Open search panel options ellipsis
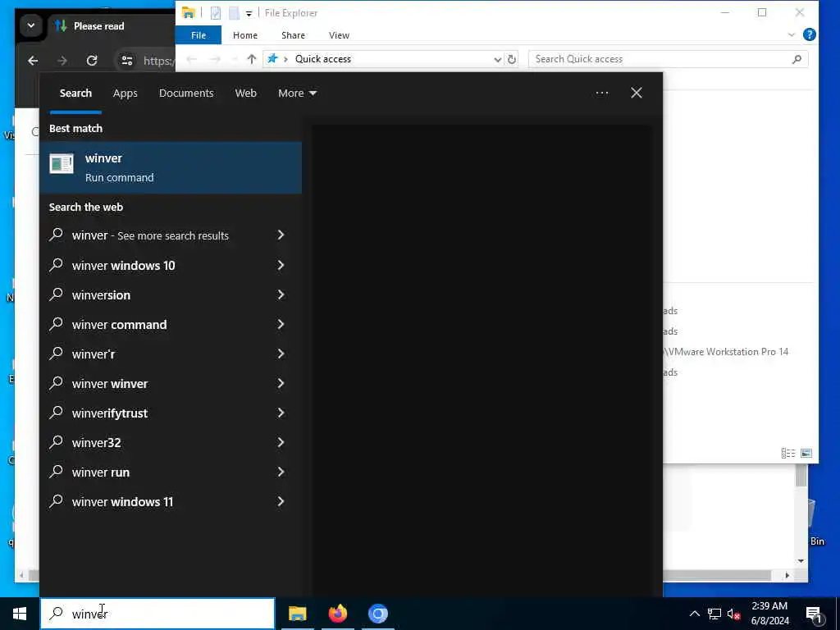 (601, 94)
